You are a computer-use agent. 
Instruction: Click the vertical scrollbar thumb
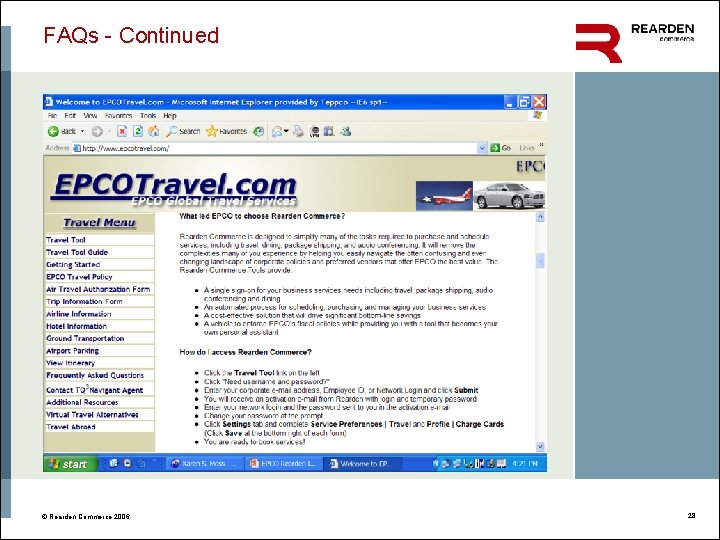tap(540, 260)
